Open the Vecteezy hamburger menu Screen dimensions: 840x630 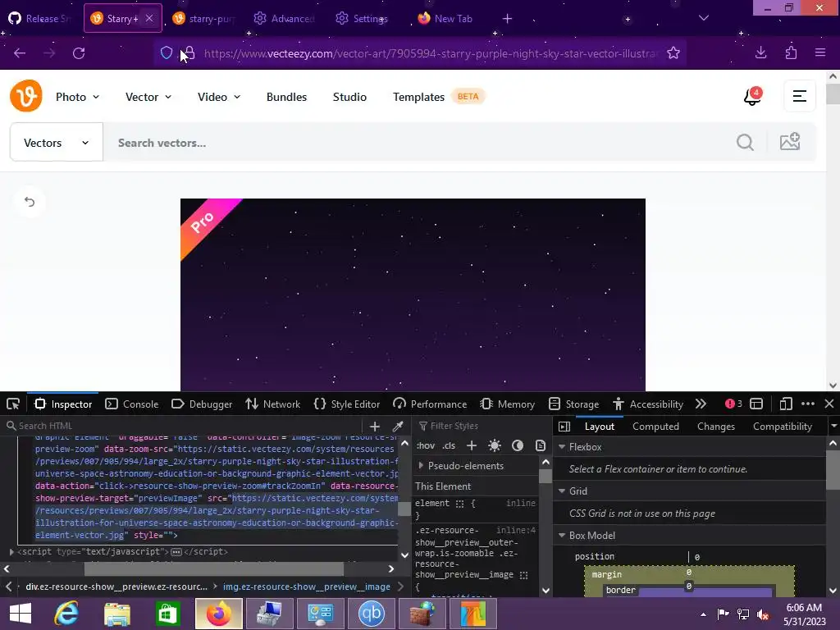pos(799,96)
